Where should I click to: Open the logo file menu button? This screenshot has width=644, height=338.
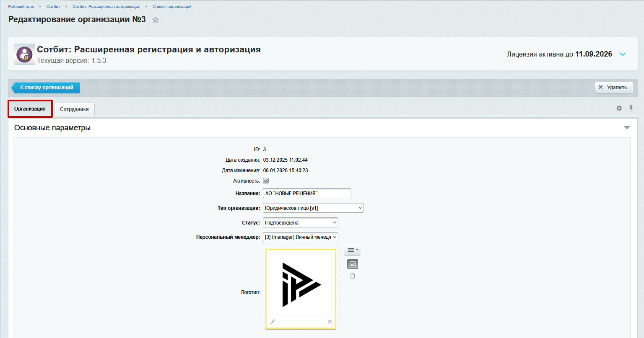[x=353, y=250]
